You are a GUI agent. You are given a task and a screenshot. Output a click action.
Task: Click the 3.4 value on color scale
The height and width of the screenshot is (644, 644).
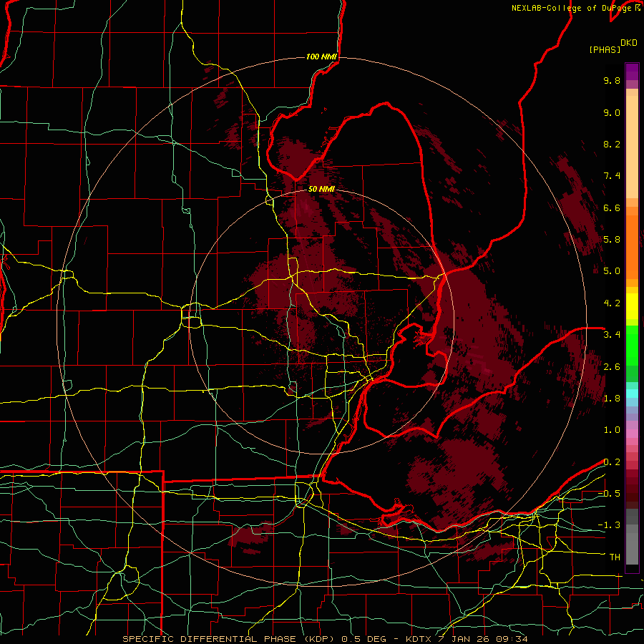[612, 335]
